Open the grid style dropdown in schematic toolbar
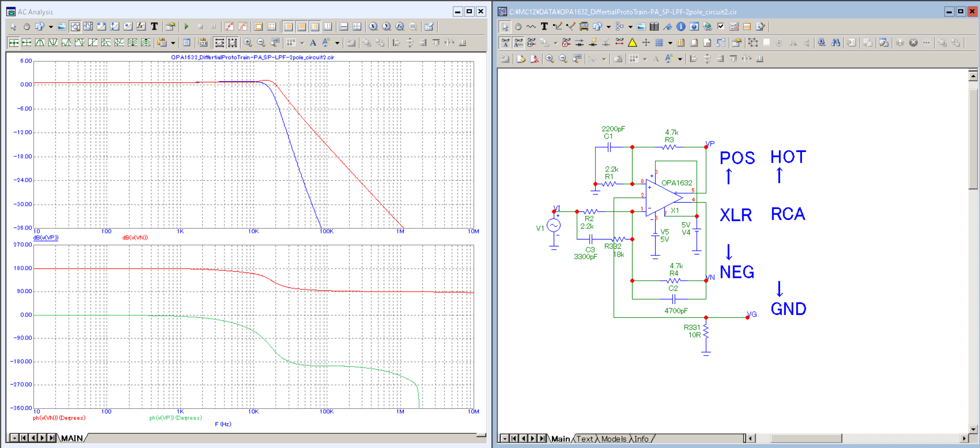 [x=670, y=43]
